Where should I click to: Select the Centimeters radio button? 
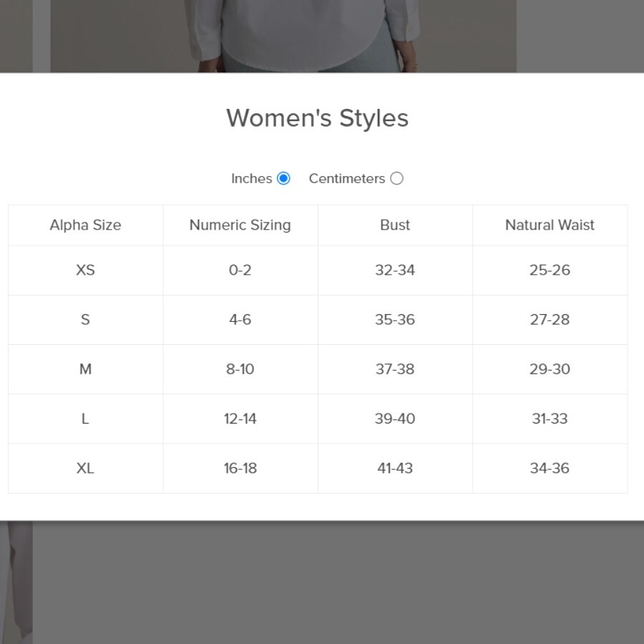click(396, 179)
